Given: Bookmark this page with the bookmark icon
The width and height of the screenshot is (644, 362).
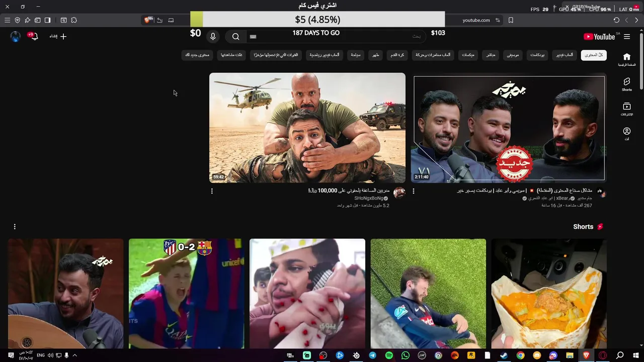Looking at the screenshot, I should pyautogui.click(x=511, y=20).
